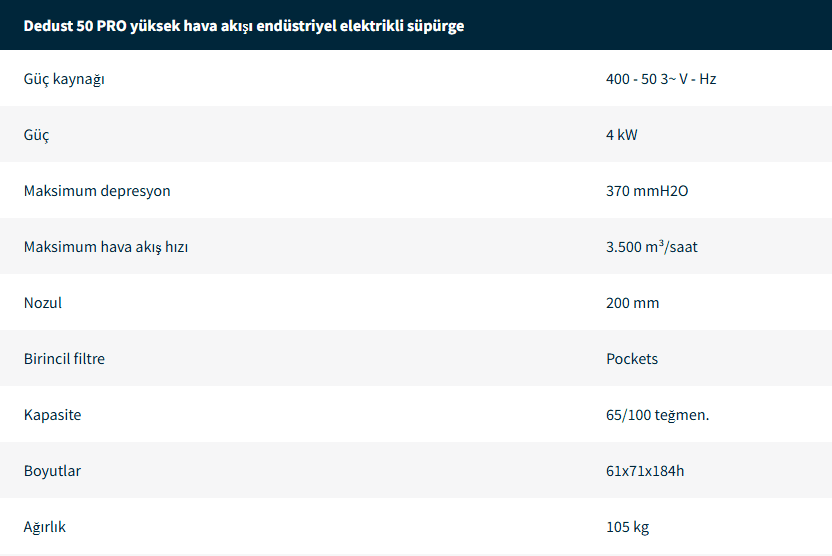Click the 370 mmH2O value
The image size is (832, 556).
[647, 191]
